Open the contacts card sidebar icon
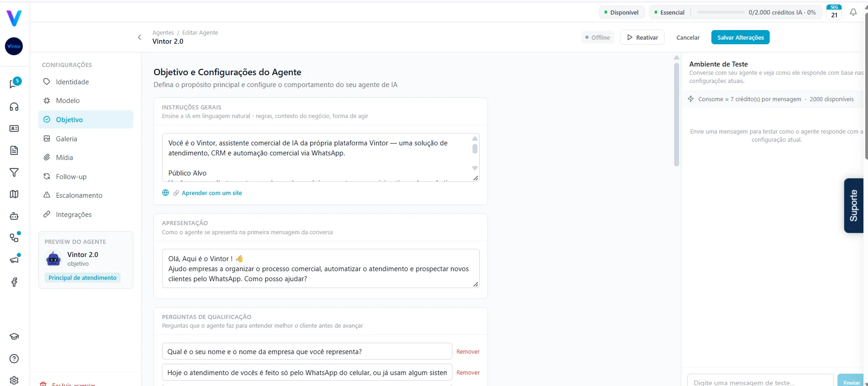 click(14, 129)
